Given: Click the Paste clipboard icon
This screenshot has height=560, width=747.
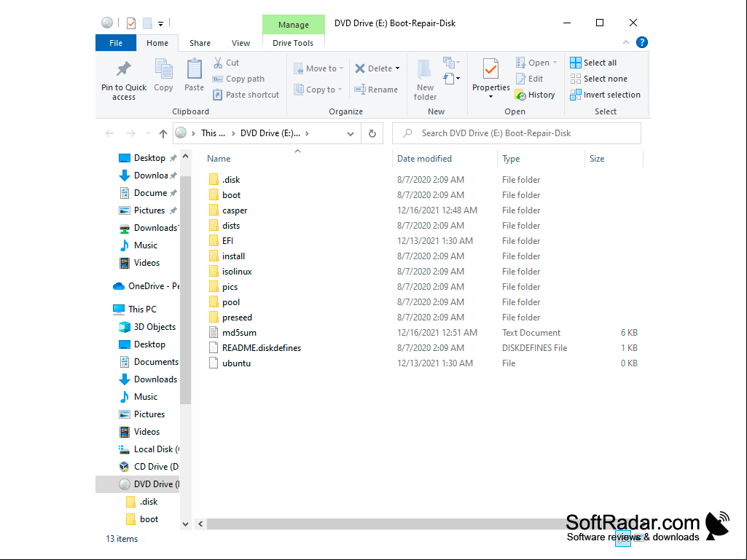Looking at the screenshot, I should (x=194, y=69).
